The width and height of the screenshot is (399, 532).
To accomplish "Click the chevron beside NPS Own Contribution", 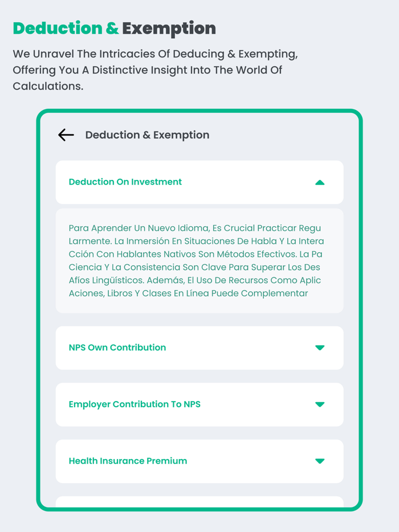I will [320, 347].
